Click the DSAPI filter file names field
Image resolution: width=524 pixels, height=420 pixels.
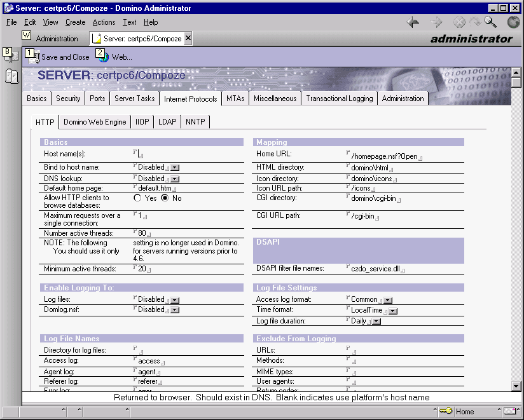click(x=375, y=269)
